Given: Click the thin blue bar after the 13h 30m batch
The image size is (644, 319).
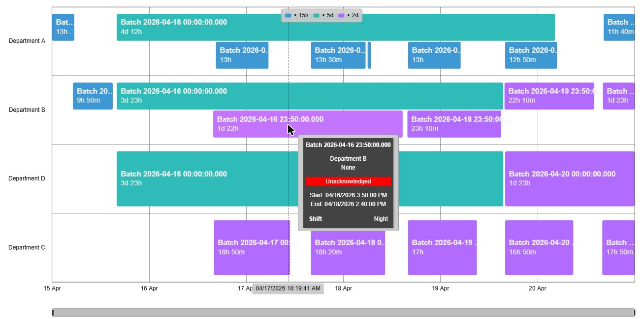Looking at the screenshot, I should (369, 55).
